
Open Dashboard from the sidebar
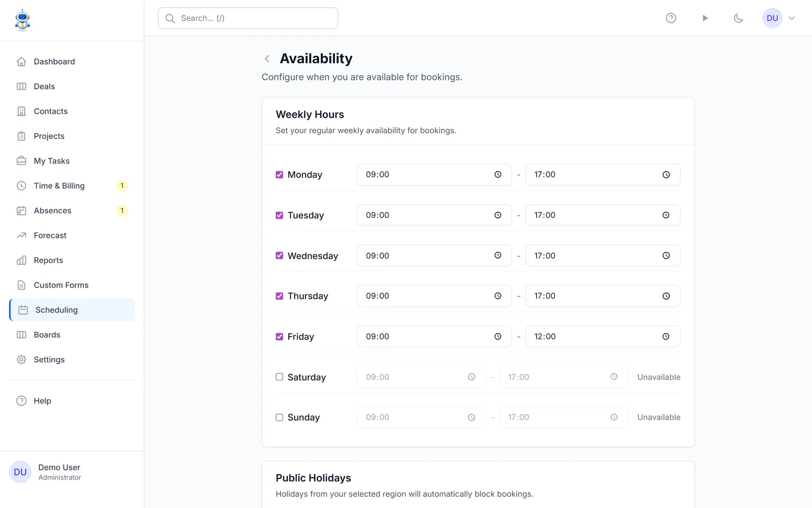(x=72, y=61)
